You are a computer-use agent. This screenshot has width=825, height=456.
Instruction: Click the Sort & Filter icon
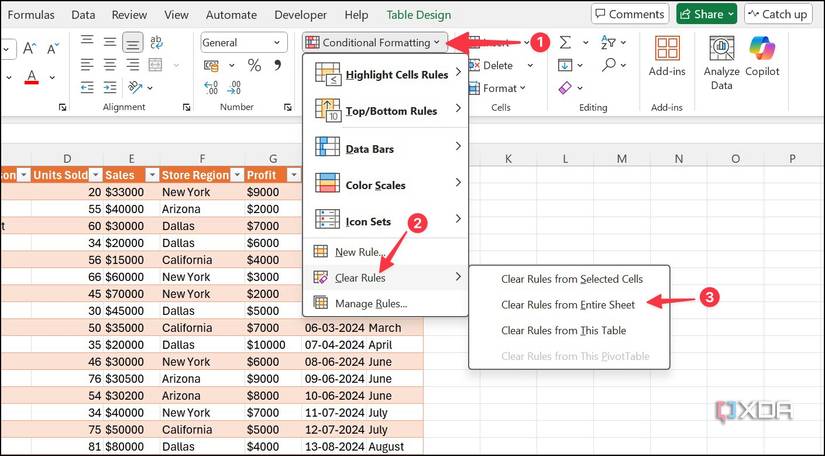pyautogui.click(x=608, y=43)
